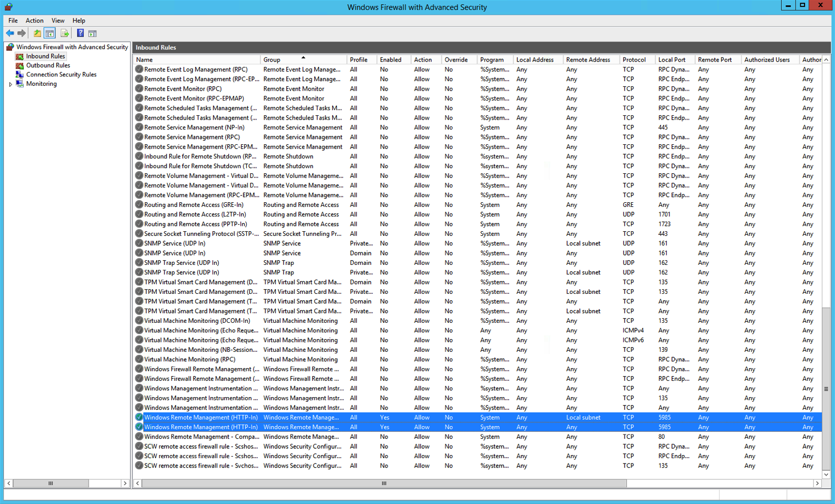Viewport: 835px width, 504px height.
Task: Click rule list scrollbar down arrow
Action: pyautogui.click(x=826, y=475)
